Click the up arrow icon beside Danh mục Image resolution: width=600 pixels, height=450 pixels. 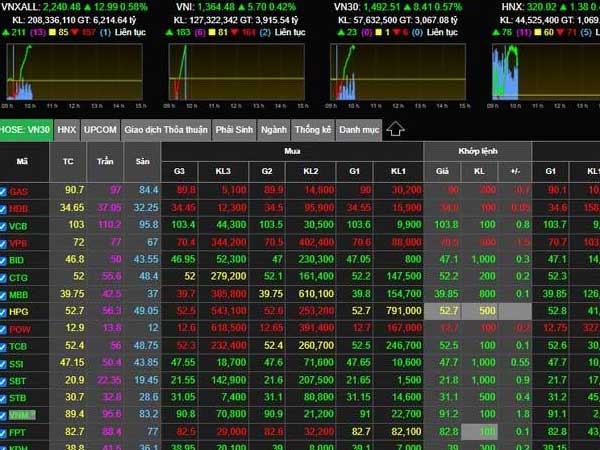coord(395,129)
